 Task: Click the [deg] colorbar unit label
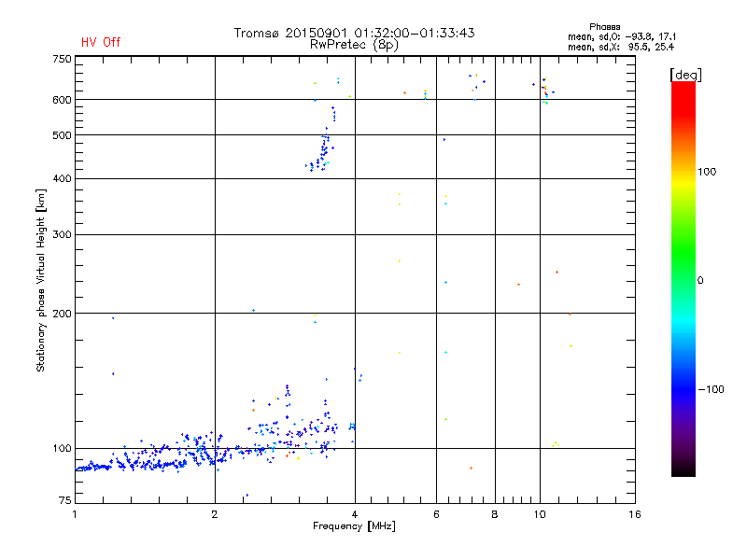pyautogui.click(x=685, y=75)
